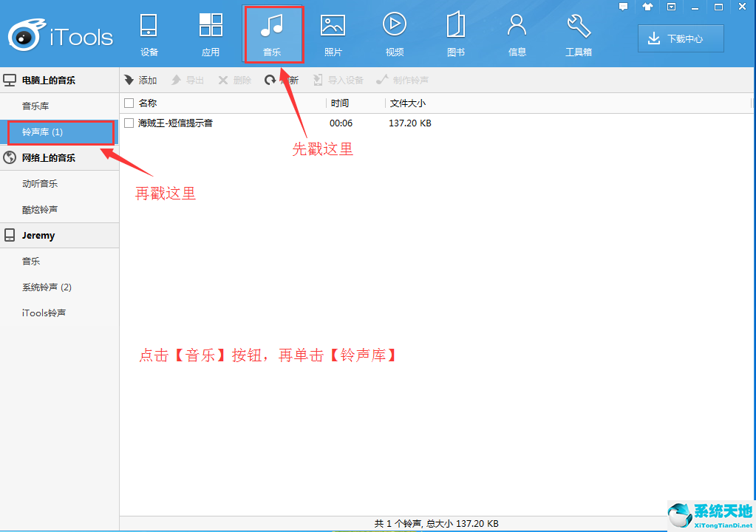Open the 工具箱 toolbox
The image size is (756, 532).
point(579,33)
